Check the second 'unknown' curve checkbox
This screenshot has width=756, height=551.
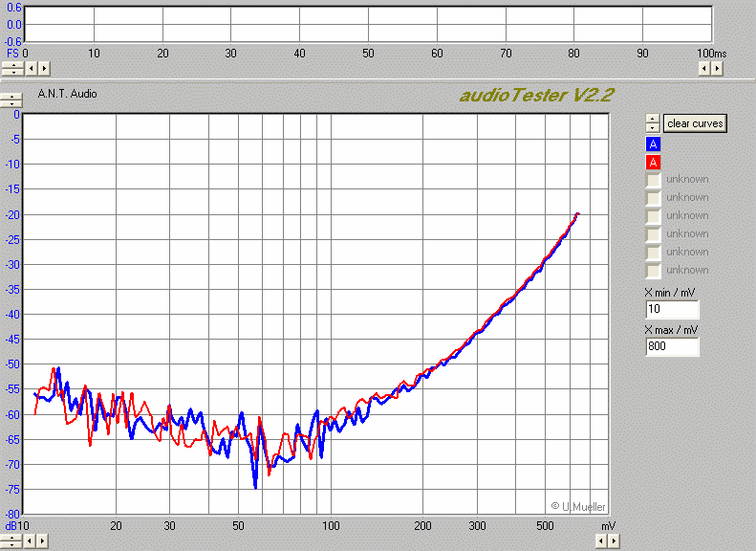click(653, 198)
